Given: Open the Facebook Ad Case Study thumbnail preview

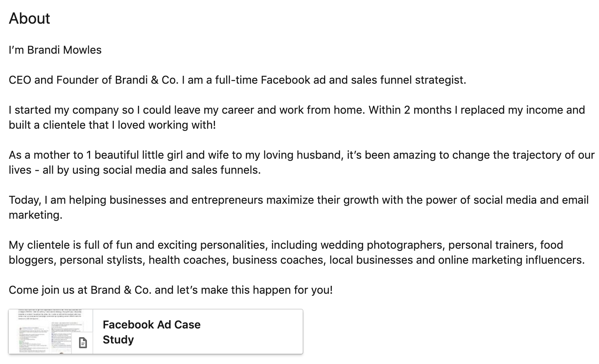Looking at the screenshot, I should point(51,332).
